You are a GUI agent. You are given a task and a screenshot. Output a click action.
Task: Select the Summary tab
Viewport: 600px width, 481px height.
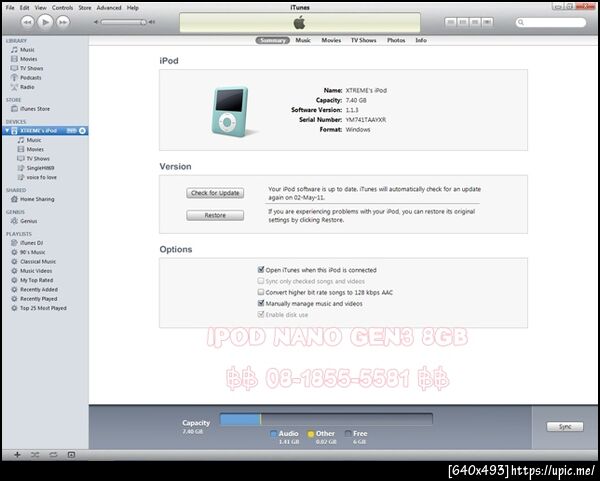[x=272, y=40]
